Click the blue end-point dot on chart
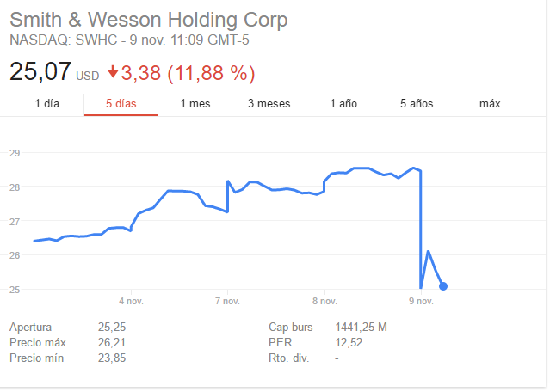 (x=442, y=286)
